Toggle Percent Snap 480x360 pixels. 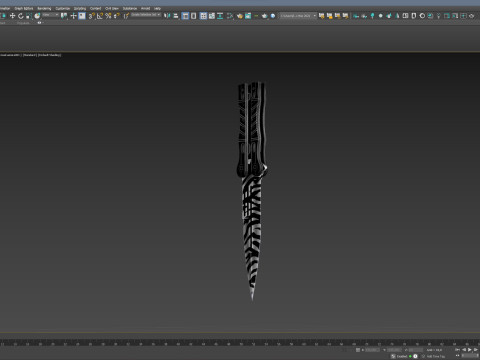click(x=108, y=16)
